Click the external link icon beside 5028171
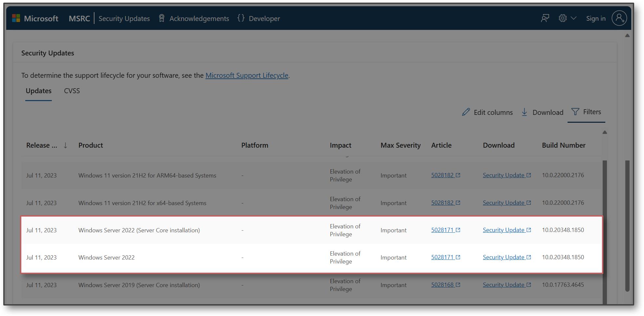Image resolution: width=644 pixels, height=316 pixels. click(458, 229)
